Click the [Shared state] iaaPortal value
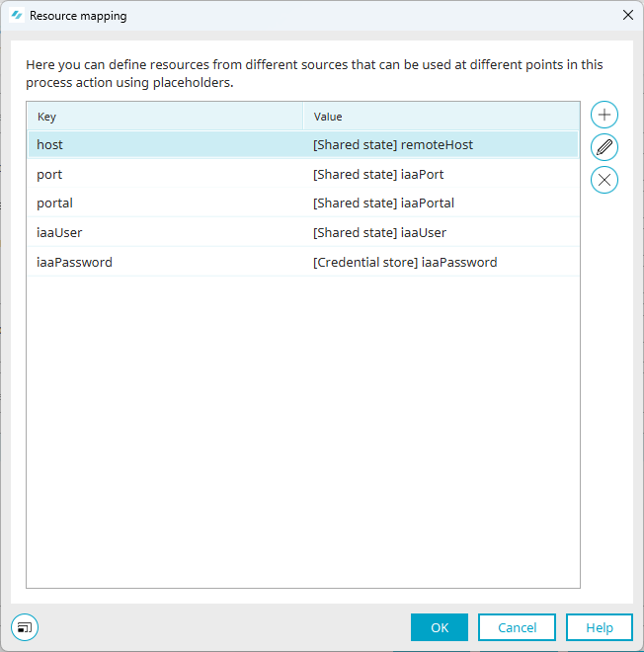Image resolution: width=644 pixels, height=652 pixels. [x=383, y=204]
